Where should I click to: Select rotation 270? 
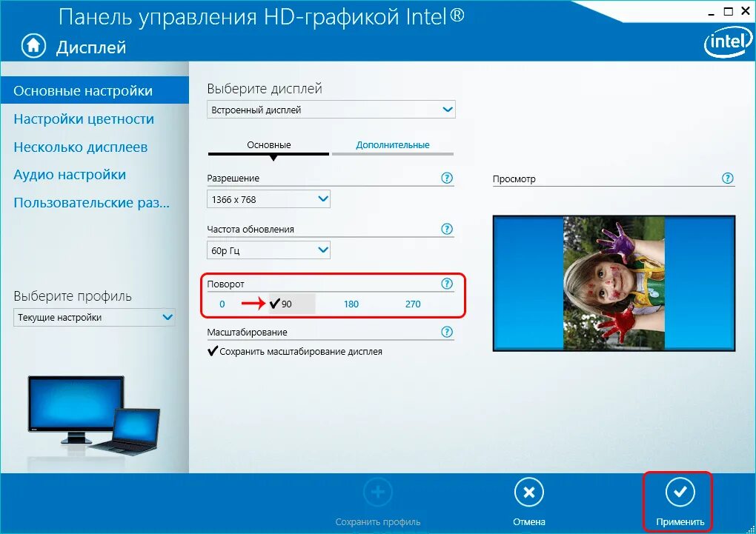click(413, 304)
